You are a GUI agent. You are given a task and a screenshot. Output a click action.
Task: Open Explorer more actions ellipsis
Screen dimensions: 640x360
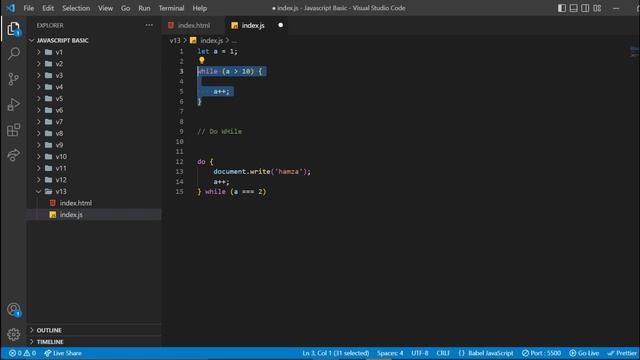(149, 25)
